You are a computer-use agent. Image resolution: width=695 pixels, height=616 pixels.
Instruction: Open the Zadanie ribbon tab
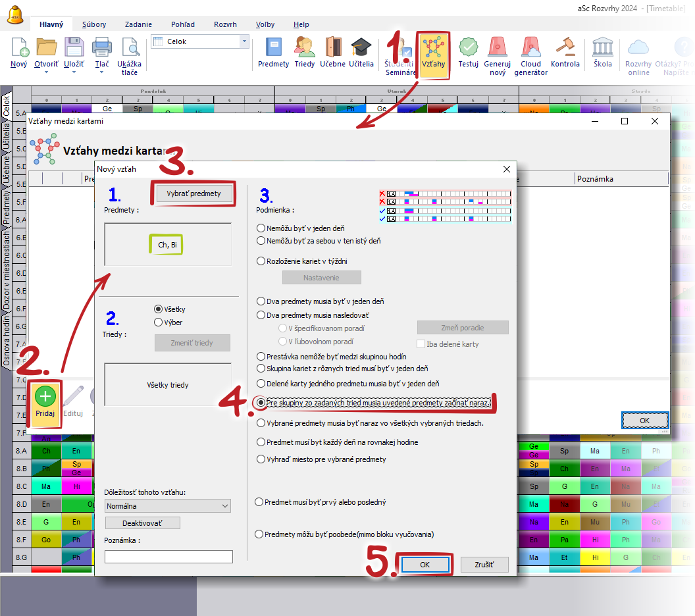[x=138, y=24]
